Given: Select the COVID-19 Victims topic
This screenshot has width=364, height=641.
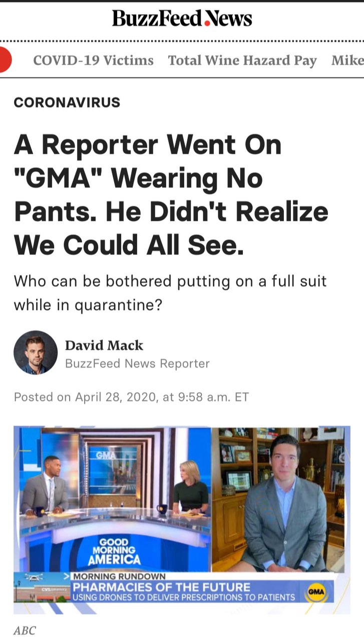Looking at the screenshot, I should point(93,61).
